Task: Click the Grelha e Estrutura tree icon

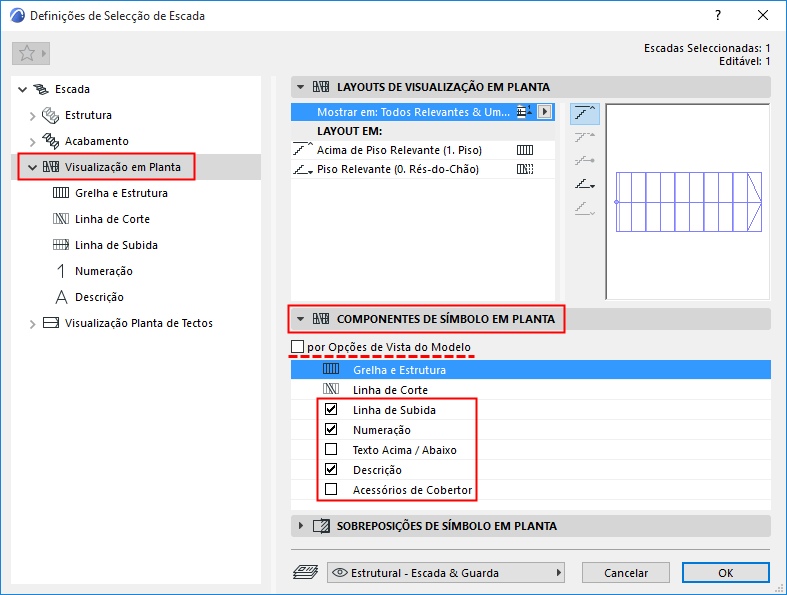Action: [61, 193]
